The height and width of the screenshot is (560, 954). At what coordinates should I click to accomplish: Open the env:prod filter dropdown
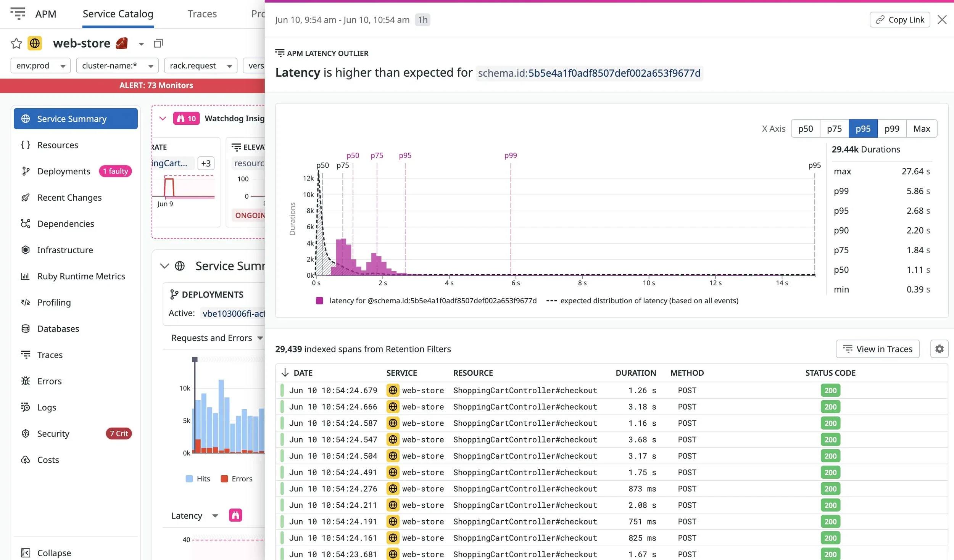point(40,65)
